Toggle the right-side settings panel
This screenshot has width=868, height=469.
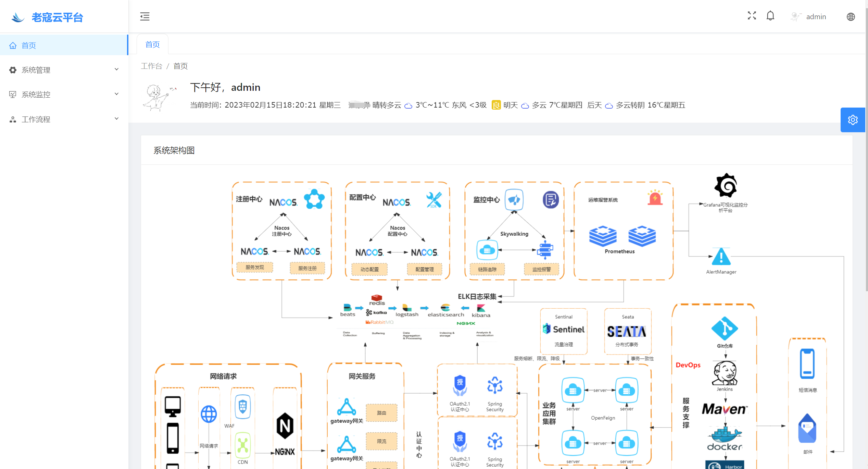click(854, 121)
